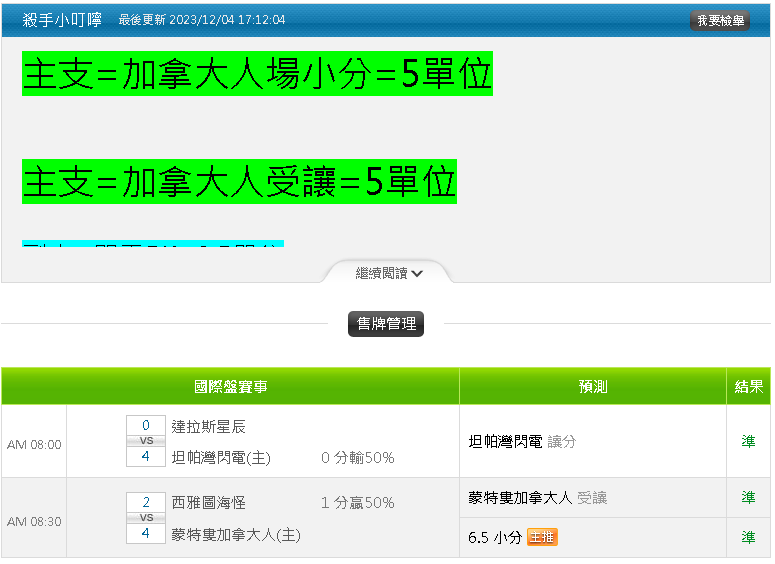775x564 pixels.
Task: Expand the 繼續閱讀 read-more tab
Action: 388,273
